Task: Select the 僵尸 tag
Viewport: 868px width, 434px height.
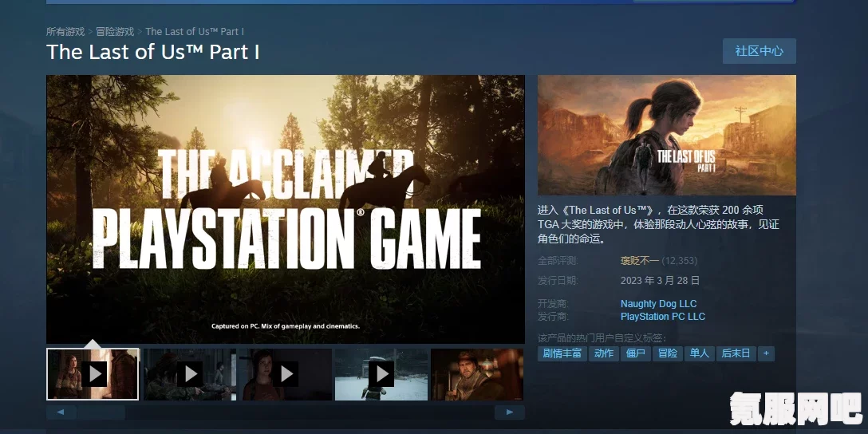Action: tap(636, 353)
